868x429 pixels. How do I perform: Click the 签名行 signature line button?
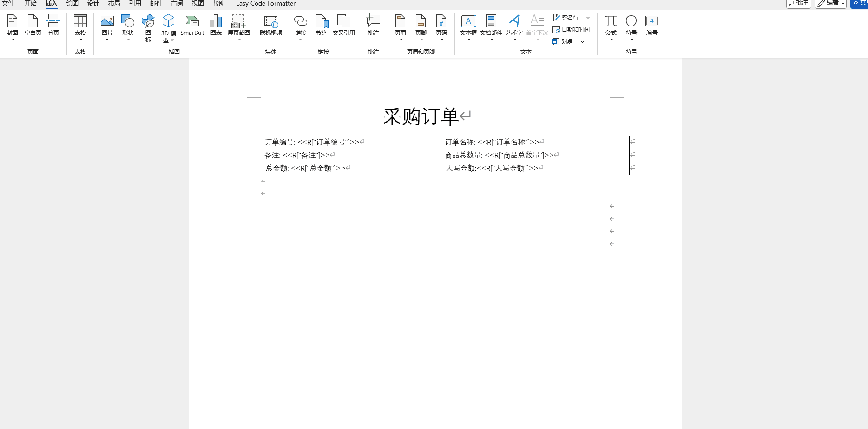tap(566, 18)
